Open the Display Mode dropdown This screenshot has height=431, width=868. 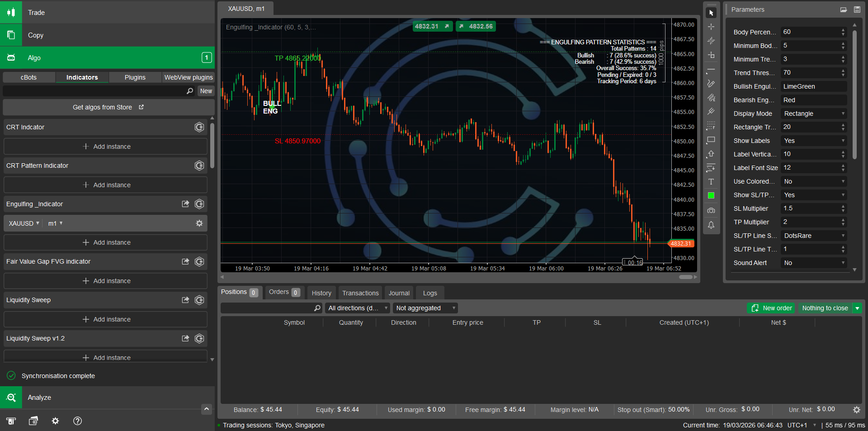pyautogui.click(x=813, y=114)
